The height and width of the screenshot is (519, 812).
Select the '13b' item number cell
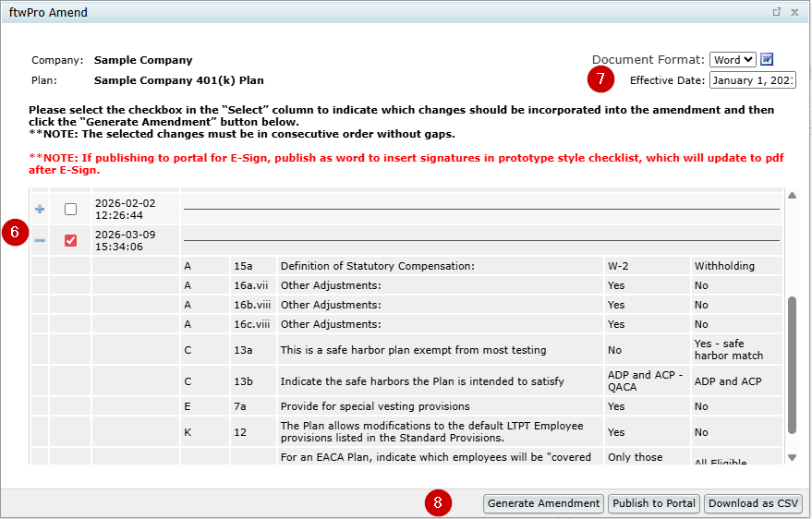coord(253,381)
